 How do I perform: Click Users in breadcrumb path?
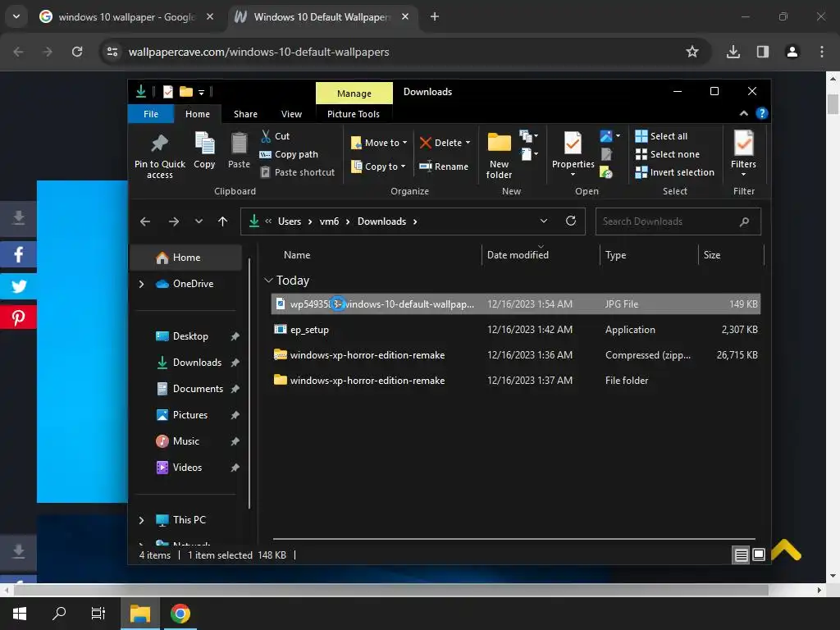pos(290,221)
